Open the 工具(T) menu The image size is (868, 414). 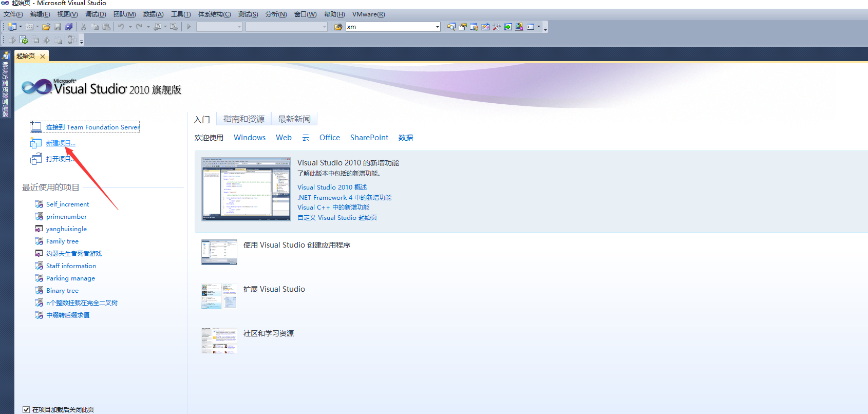tap(180, 14)
